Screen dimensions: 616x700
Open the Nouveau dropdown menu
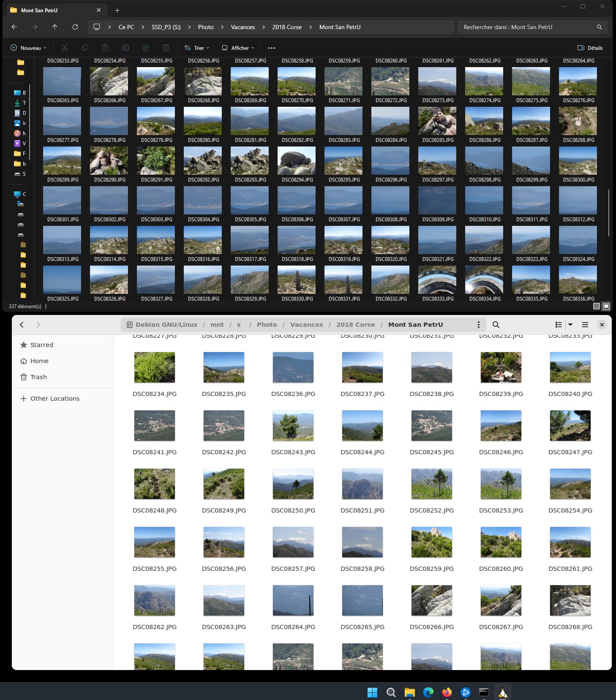click(28, 48)
